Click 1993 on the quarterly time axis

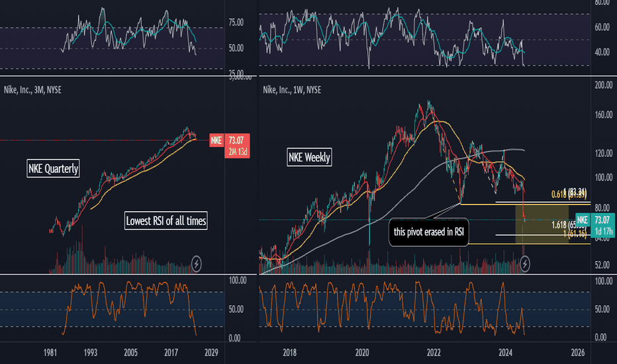click(x=90, y=353)
